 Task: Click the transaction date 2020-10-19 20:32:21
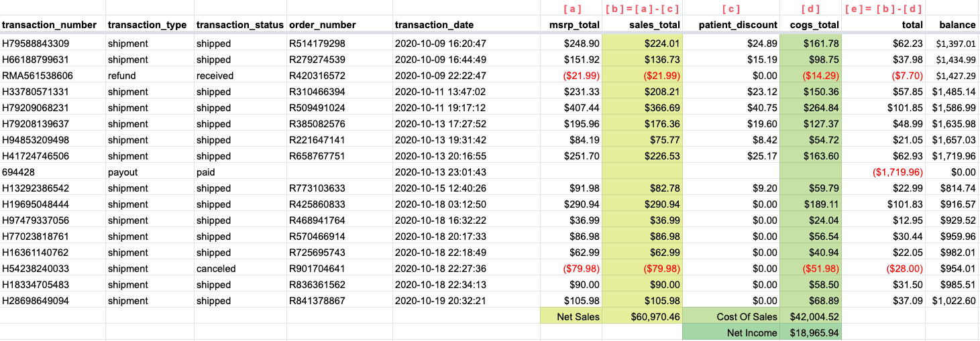(x=466, y=301)
